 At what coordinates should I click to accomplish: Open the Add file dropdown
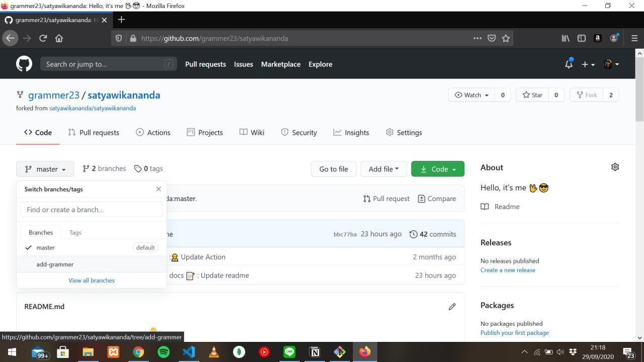(x=383, y=169)
